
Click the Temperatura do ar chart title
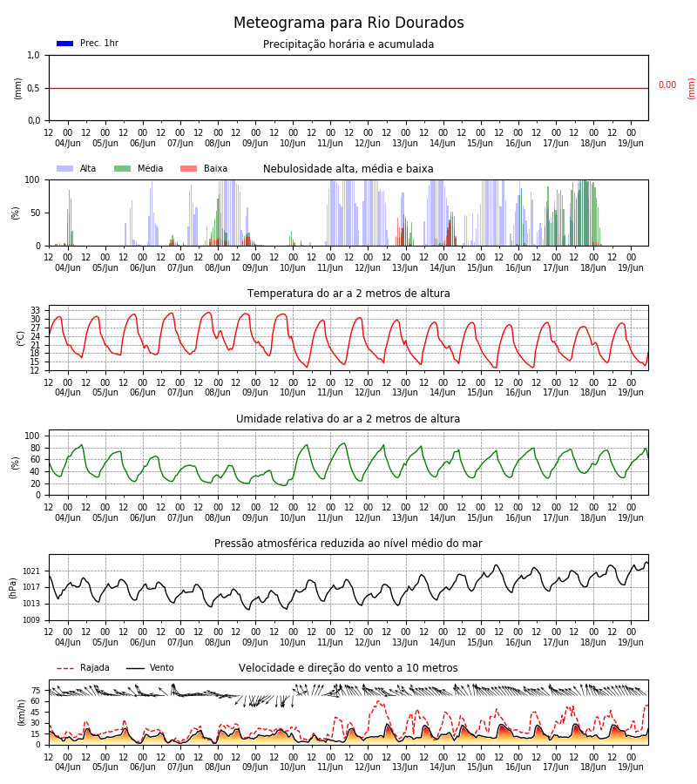coord(348,293)
